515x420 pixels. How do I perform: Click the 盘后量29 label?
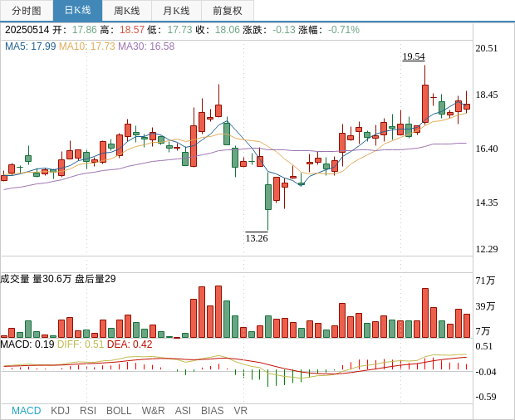(96, 279)
